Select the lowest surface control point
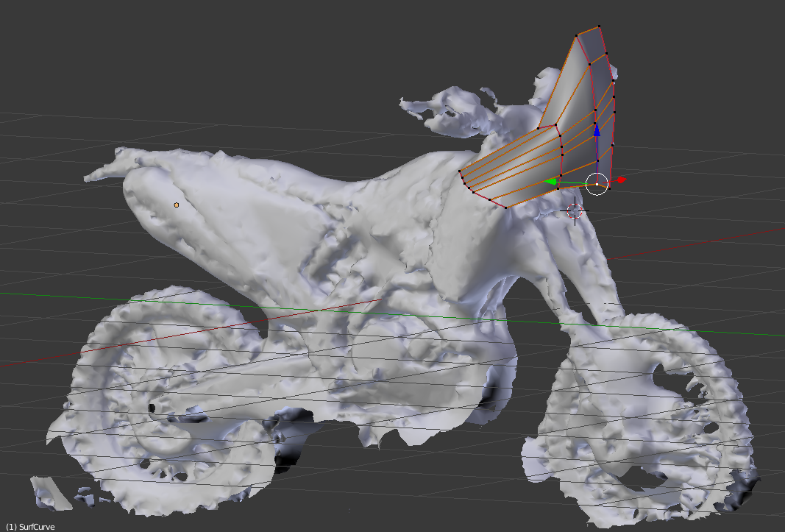 click(506, 208)
